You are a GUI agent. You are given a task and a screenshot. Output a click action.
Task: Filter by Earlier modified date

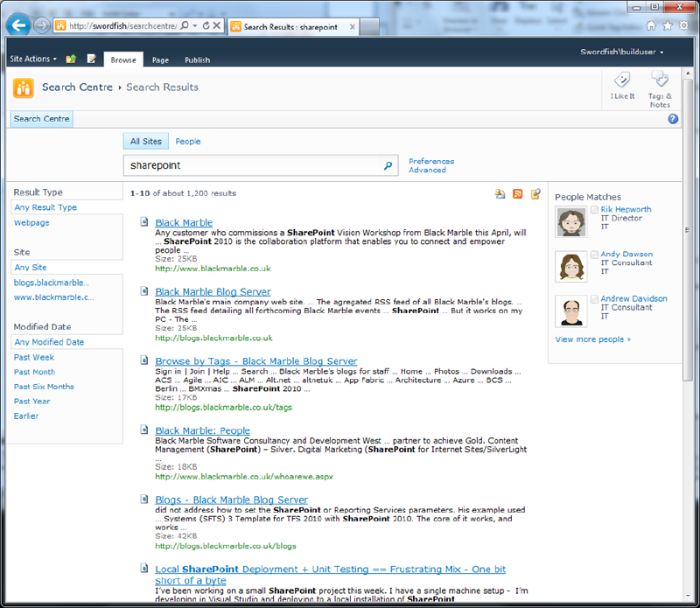(x=26, y=416)
